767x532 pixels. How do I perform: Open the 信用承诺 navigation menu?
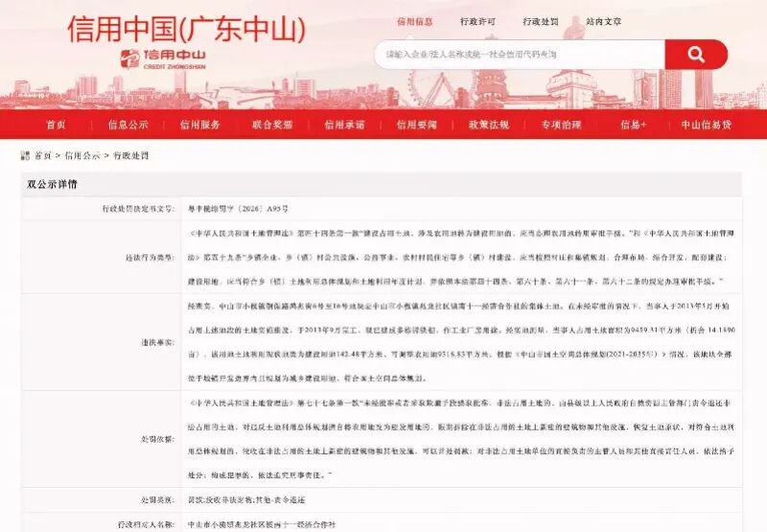(344, 125)
